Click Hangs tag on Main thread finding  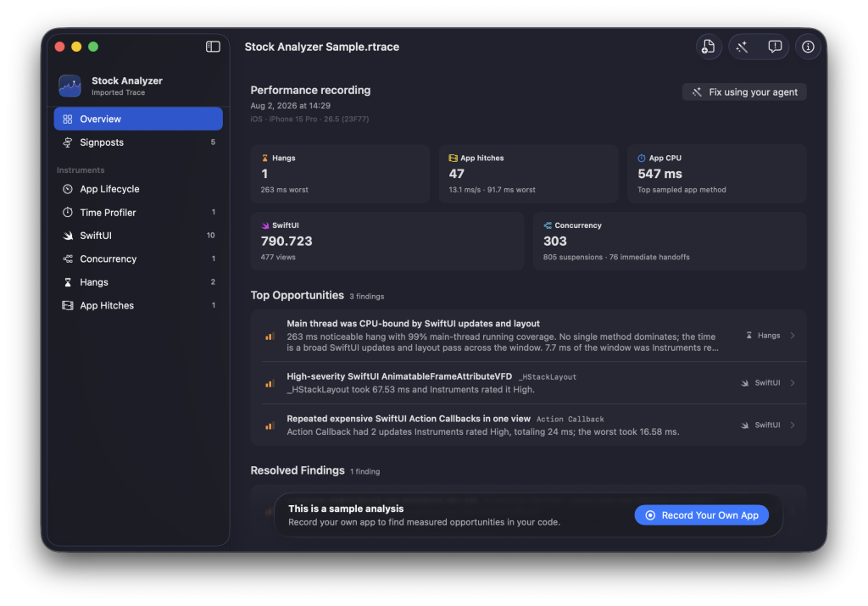point(764,336)
